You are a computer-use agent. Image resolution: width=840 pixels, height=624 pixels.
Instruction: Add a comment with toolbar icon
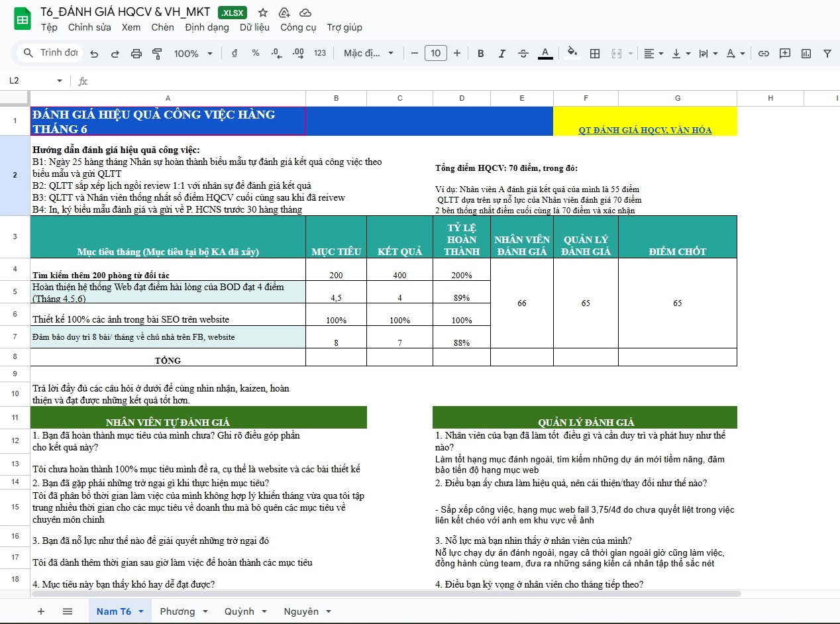785,54
